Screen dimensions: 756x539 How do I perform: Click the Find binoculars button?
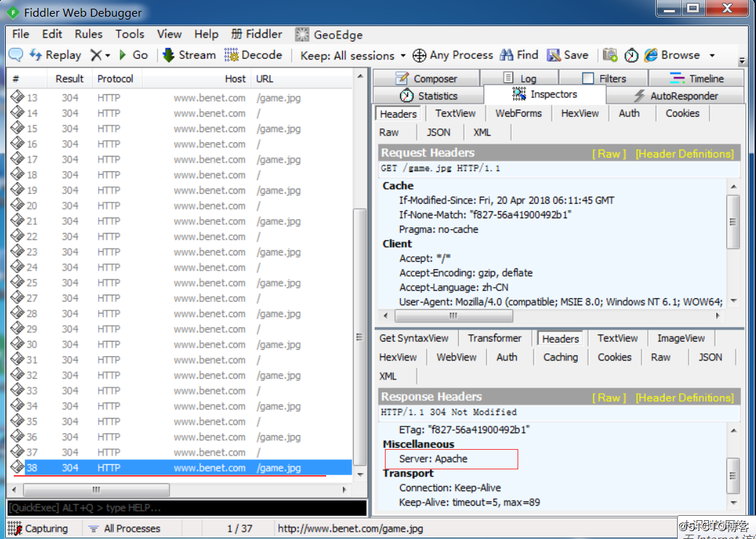519,55
